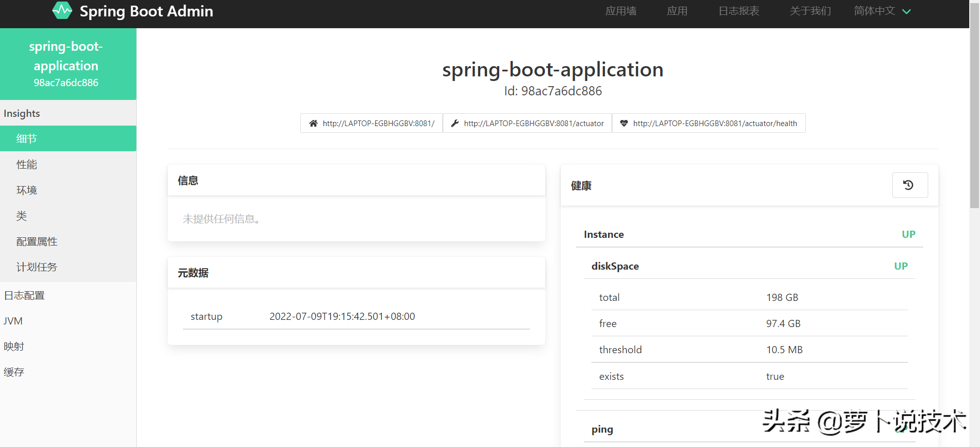Screen dimensions: 980x447
Task: Click the 信息 card header
Action: point(356,180)
